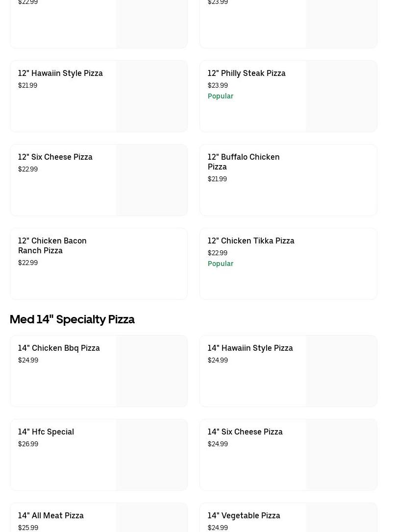This screenshot has height=532, width=394.
Task: Select the 12" Philly Steak Pizza title
Action: [x=246, y=73]
